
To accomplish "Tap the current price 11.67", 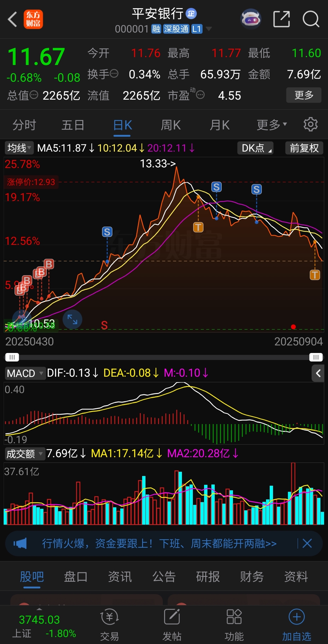I will (36, 57).
